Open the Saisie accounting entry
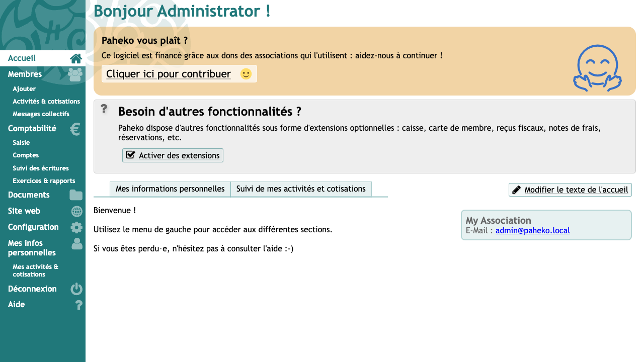This screenshot has width=644, height=362. [x=21, y=143]
